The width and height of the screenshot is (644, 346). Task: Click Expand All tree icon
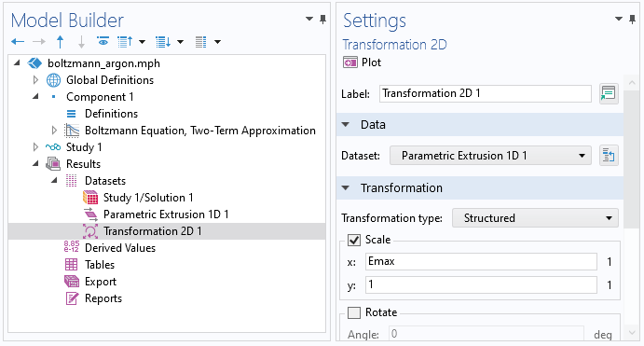[x=163, y=42]
